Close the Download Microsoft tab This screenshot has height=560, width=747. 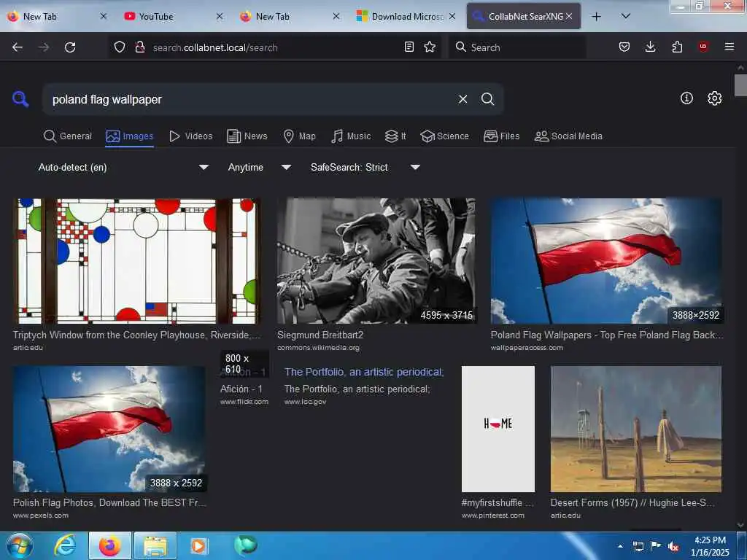coord(452,16)
